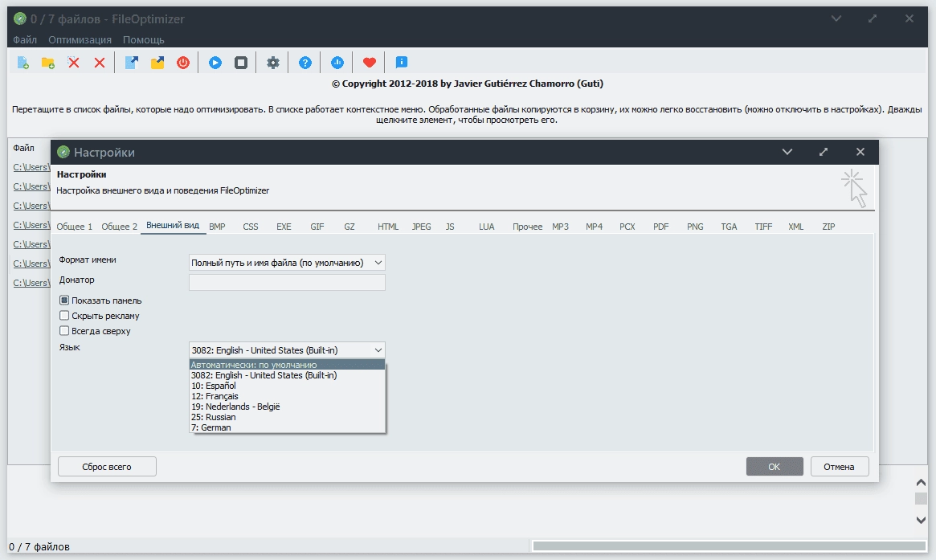Click the Файл column header in file list
Viewport: 936px width, 560px height.
[x=24, y=148]
